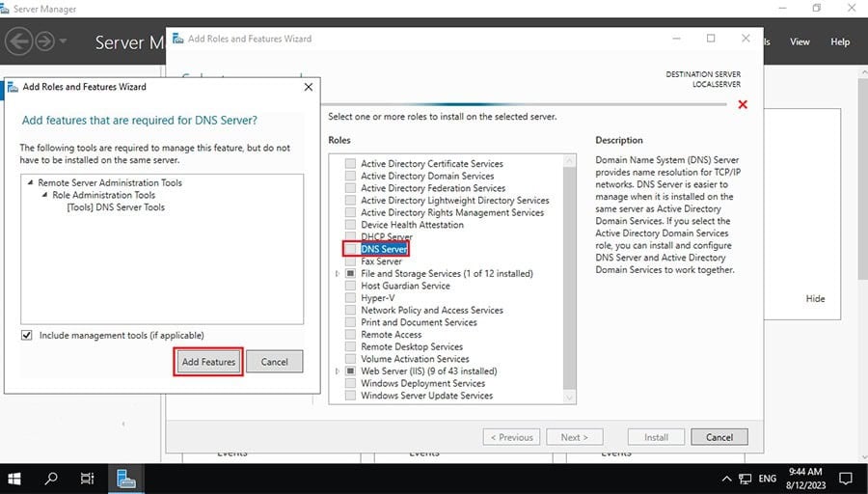Select [Tools] DNS Server Tools item
The height and width of the screenshot is (494, 868).
(x=116, y=207)
